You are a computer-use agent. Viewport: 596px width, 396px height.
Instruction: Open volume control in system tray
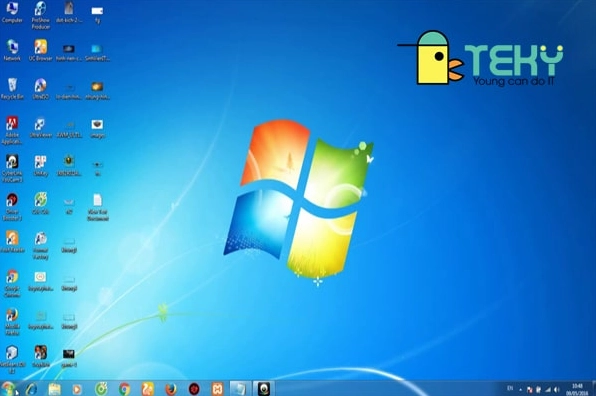coord(556,390)
